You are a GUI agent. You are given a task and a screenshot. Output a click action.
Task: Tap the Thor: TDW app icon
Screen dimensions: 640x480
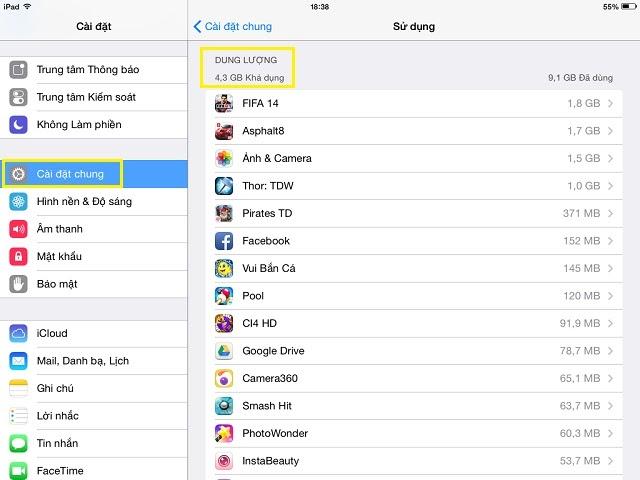click(224, 186)
